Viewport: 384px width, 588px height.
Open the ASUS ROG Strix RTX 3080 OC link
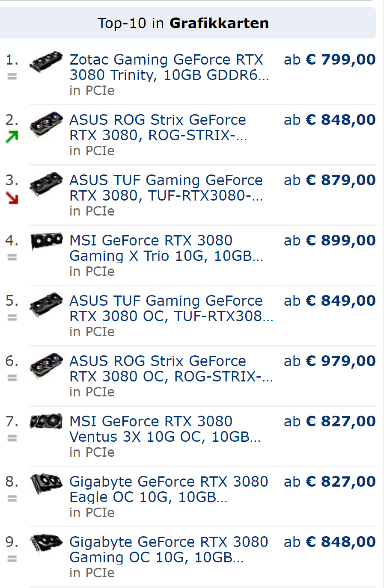pos(171,369)
